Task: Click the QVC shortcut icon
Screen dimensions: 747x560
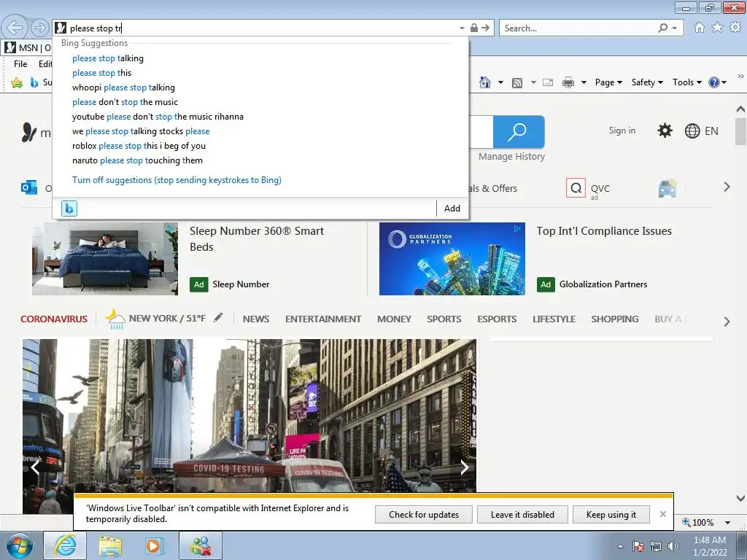Action: point(576,187)
